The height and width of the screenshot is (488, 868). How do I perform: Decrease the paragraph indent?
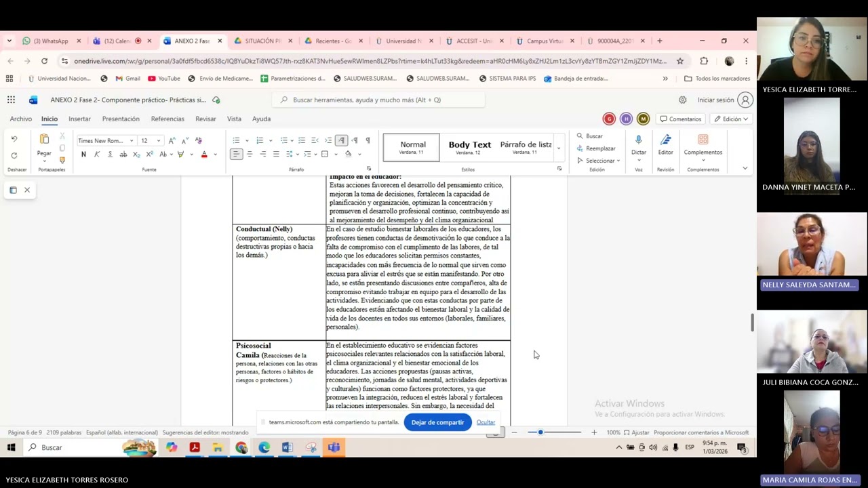coord(315,140)
